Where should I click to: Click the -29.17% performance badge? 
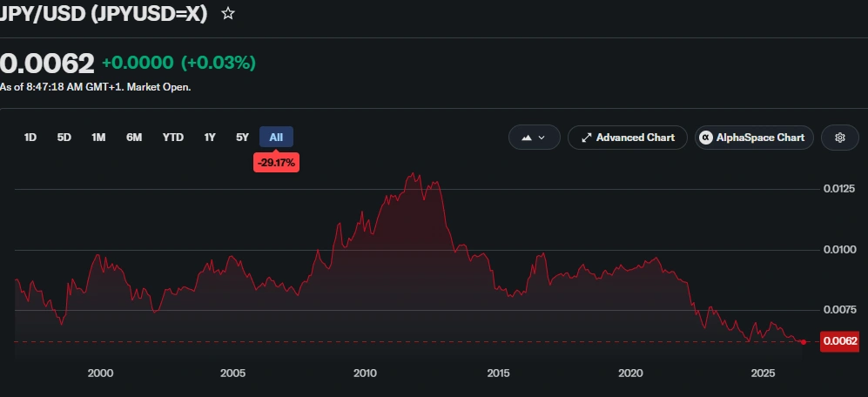tap(276, 163)
